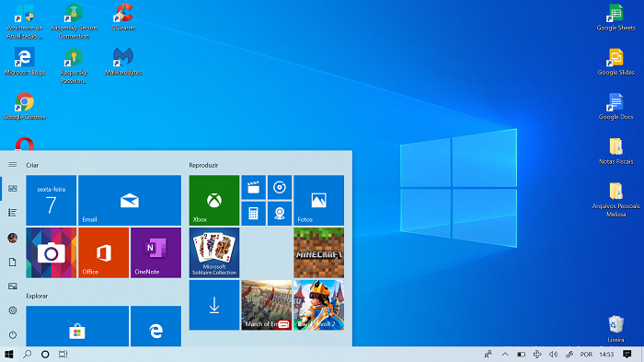Open the calendar tile showing sexta-feira 7
The height and width of the screenshot is (362, 644).
52,200
